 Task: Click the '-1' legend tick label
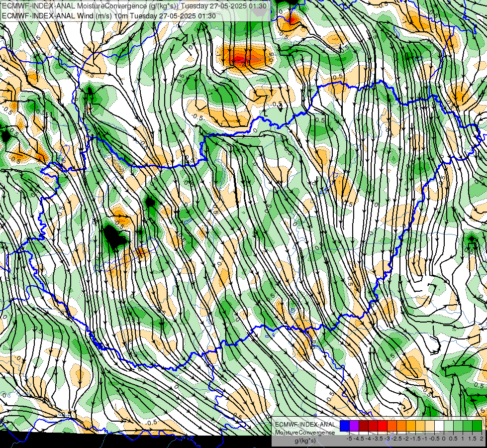pyautogui.click(x=425, y=439)
